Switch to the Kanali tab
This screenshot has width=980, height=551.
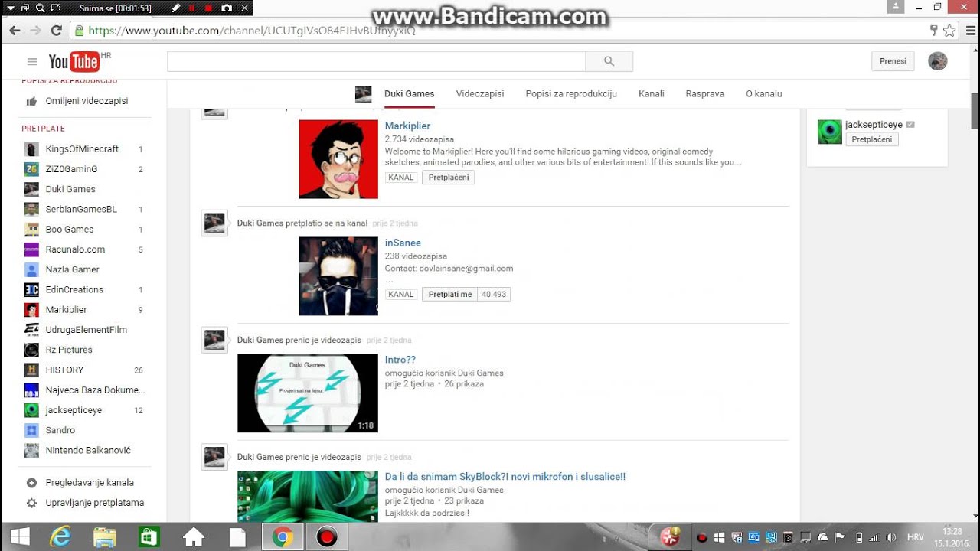click(x=652, y=94)
